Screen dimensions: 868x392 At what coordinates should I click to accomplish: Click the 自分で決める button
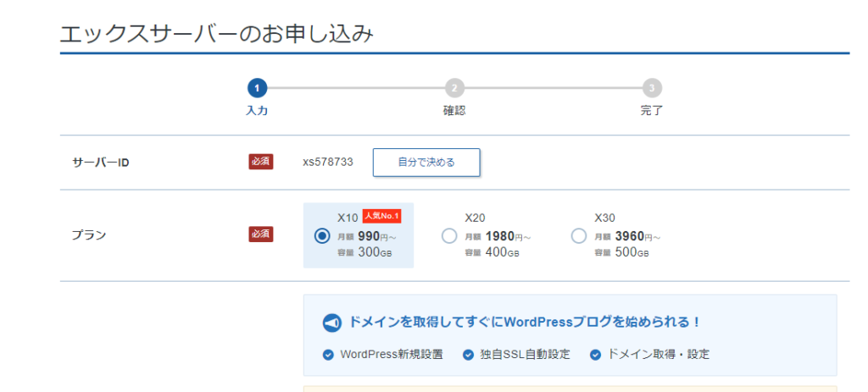point(426,162)
